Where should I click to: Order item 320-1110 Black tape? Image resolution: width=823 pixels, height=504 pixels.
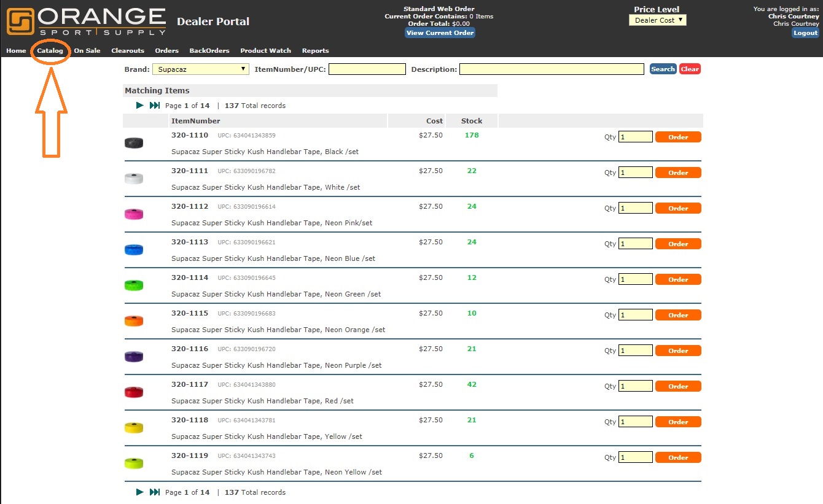[x=678, y=137]
